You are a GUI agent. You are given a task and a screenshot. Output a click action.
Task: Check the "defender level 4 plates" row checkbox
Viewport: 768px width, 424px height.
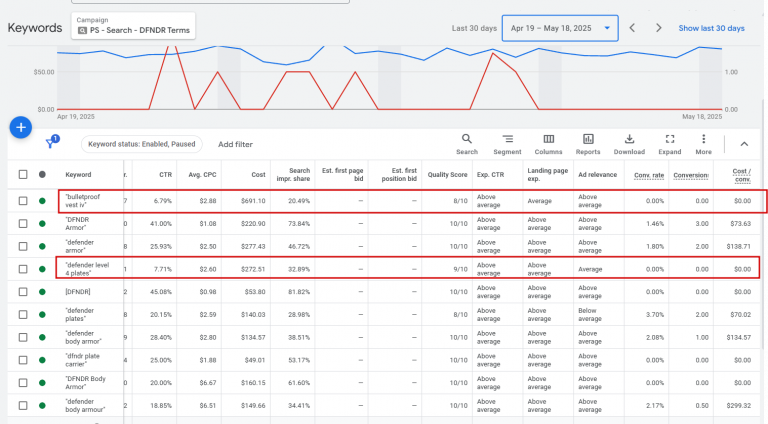pos(23,269)
